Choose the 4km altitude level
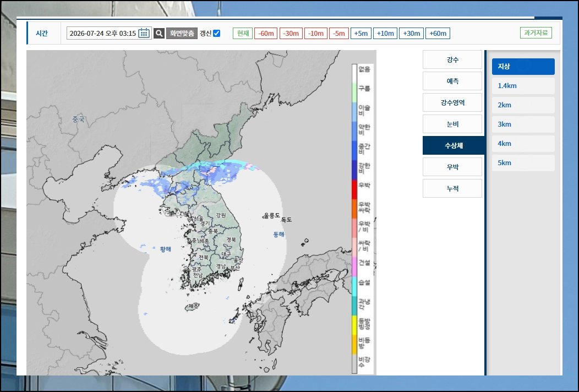Viewport: 579px width, 392px height. point(523,143)
